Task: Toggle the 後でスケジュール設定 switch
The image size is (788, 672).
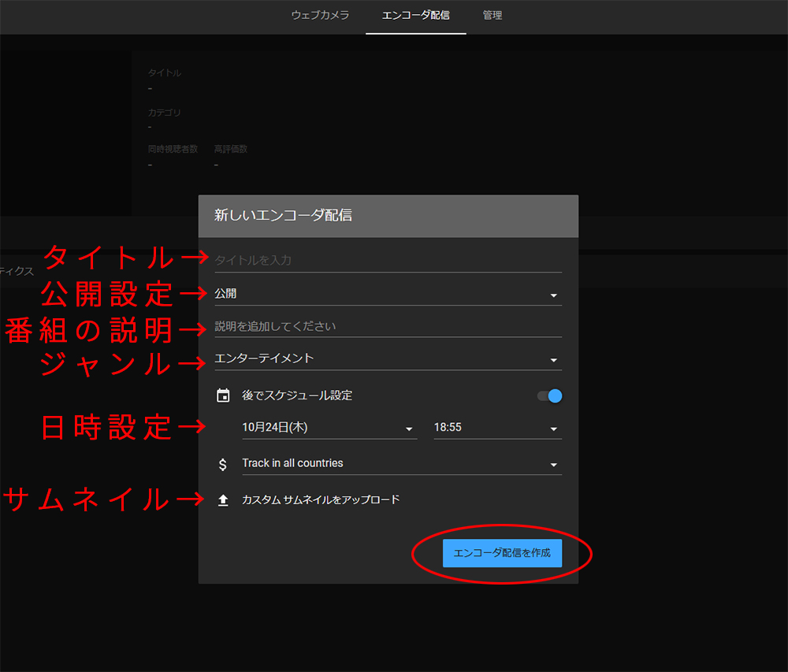Action: [549, 395]
